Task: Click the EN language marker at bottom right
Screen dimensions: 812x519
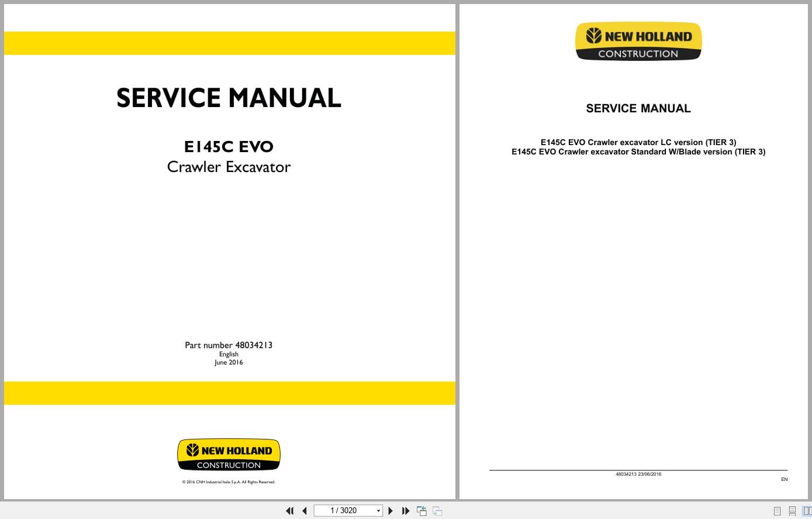Action: coord(785,479)
